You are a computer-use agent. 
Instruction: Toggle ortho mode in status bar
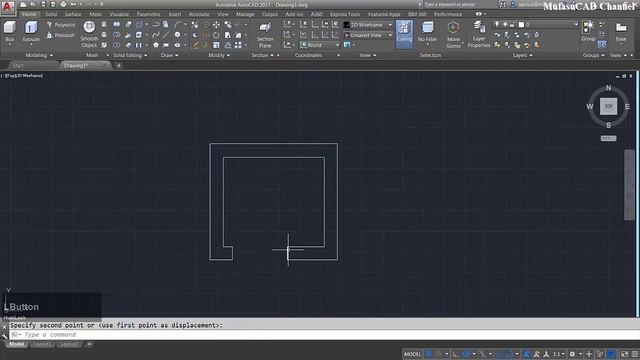(x=456, y=354)
